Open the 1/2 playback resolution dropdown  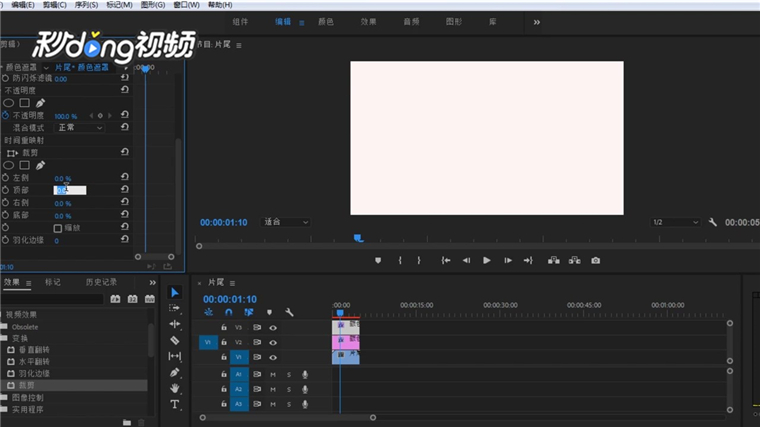click(x=675, y=222)
